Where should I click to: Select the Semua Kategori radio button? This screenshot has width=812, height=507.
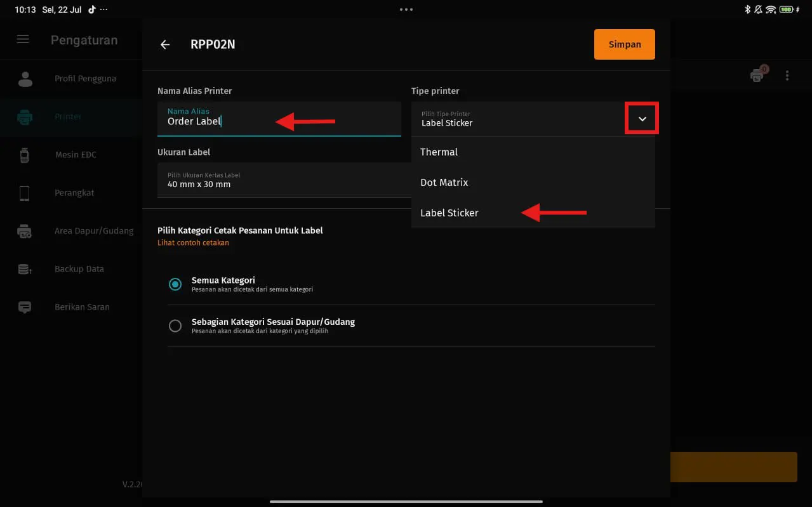pyautogui.click(x=175, y=284)
